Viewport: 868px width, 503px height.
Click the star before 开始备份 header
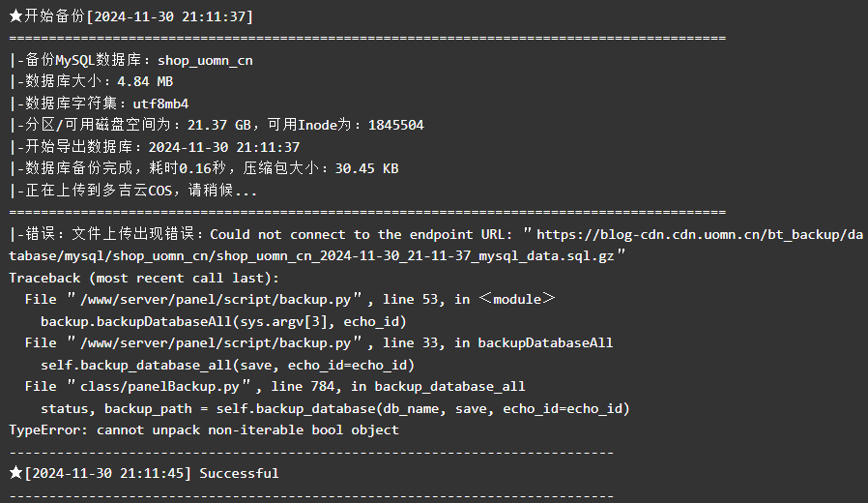coord(16,16)
